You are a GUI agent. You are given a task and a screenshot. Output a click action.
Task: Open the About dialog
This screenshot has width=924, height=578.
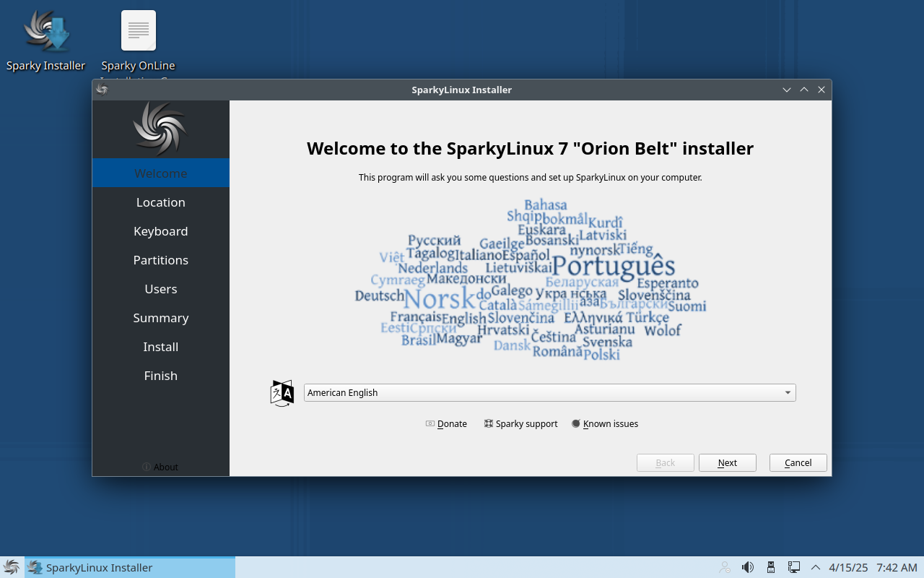[160, 467]
